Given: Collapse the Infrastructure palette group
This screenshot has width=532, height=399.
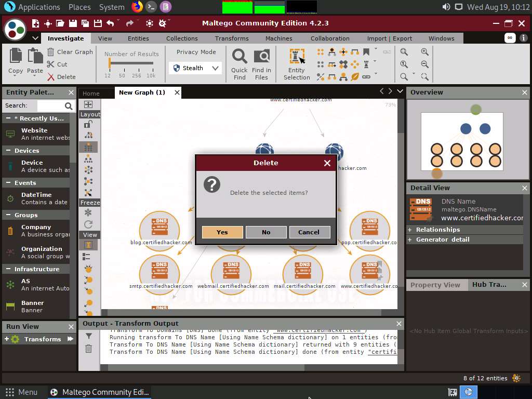Looking at the screenshot, I should (x=8, y=269).
